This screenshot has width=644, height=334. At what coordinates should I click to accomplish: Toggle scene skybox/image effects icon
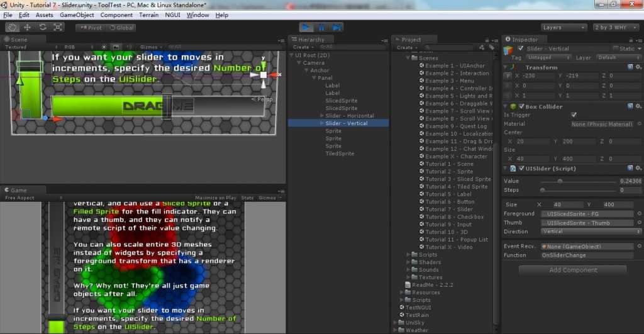tap(116, 47)
